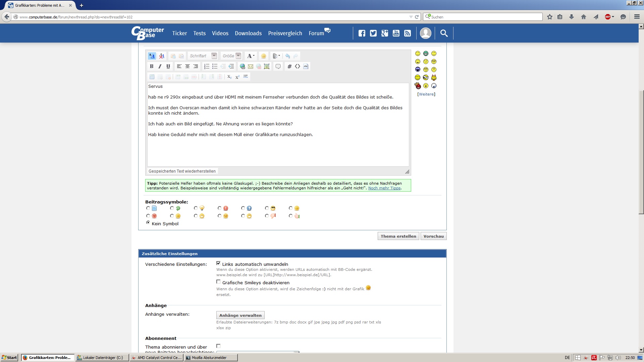Center-align the text

(x=187, y=66)
